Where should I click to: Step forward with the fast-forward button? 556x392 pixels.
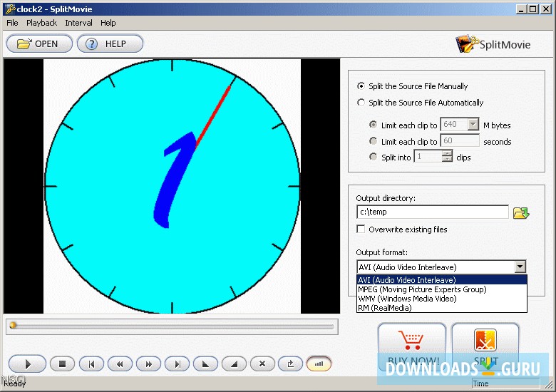click(x=148, y=363)
